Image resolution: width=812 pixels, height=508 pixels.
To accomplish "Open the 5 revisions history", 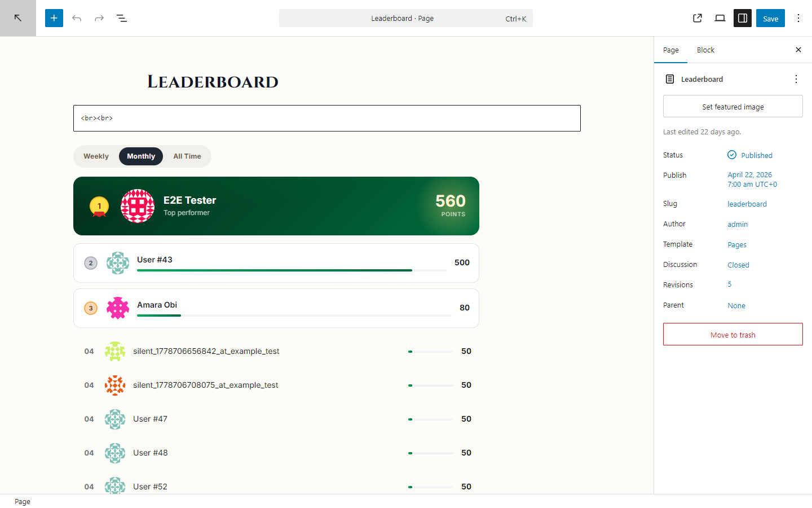I will (x=730, y=284).
